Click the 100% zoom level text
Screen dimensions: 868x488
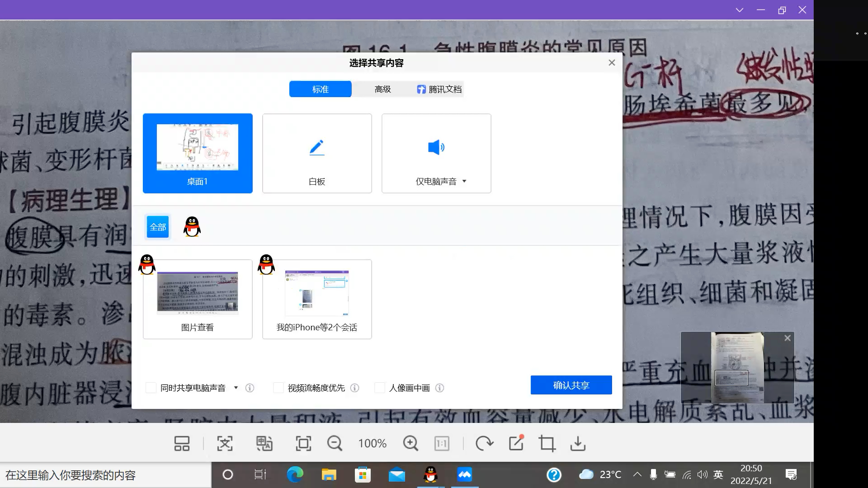coord(373,444)
